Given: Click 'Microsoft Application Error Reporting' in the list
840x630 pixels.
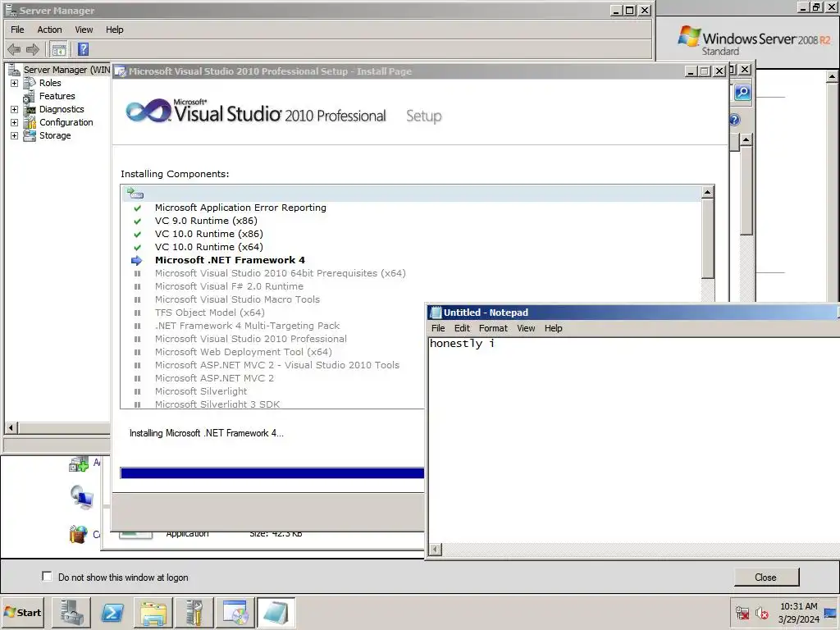Looking at the screenshot, I should 240,208.
